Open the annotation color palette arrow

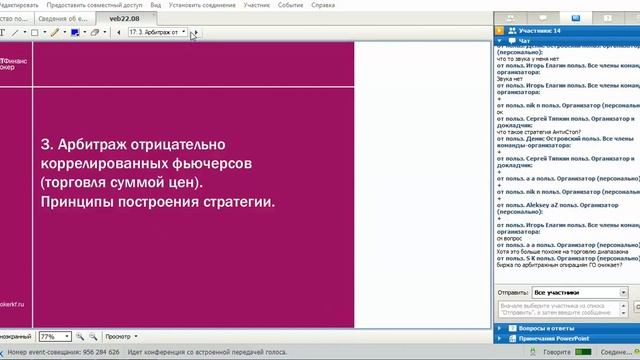pos(84,32)
